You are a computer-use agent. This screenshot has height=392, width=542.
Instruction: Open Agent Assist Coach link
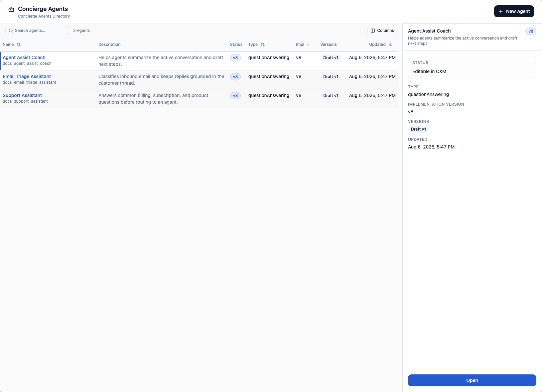click(24, 57)
